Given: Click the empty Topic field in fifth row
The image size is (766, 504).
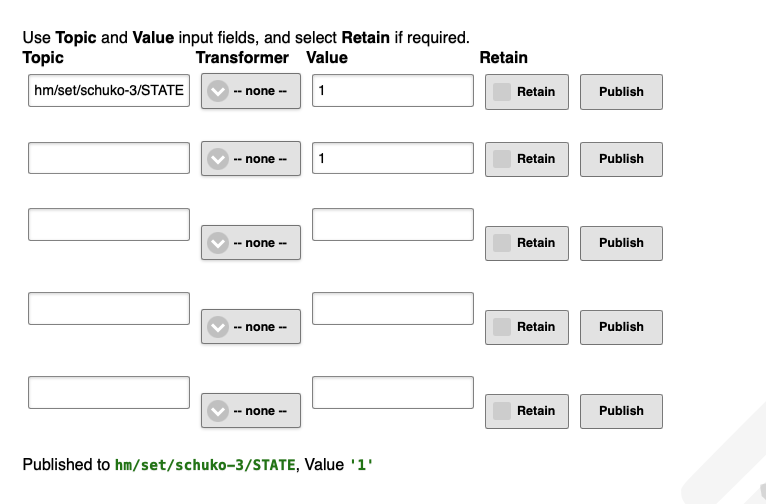Looking at the screenshot, I should point(108,393).
